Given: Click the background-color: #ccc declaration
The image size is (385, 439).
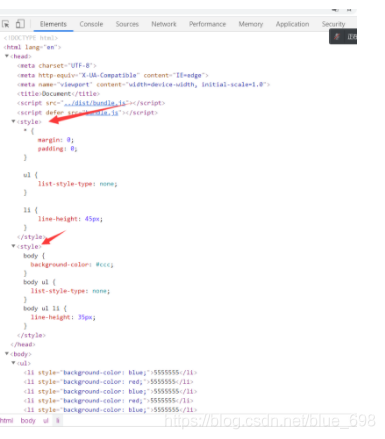Looking at the screenshot, I should point(72,265).
